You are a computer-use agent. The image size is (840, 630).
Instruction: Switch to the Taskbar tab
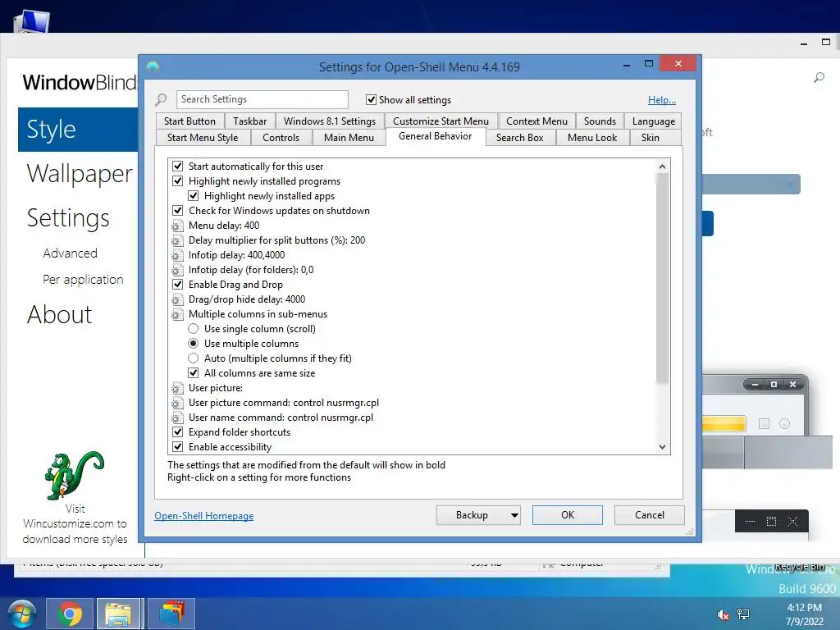(249, 121)
